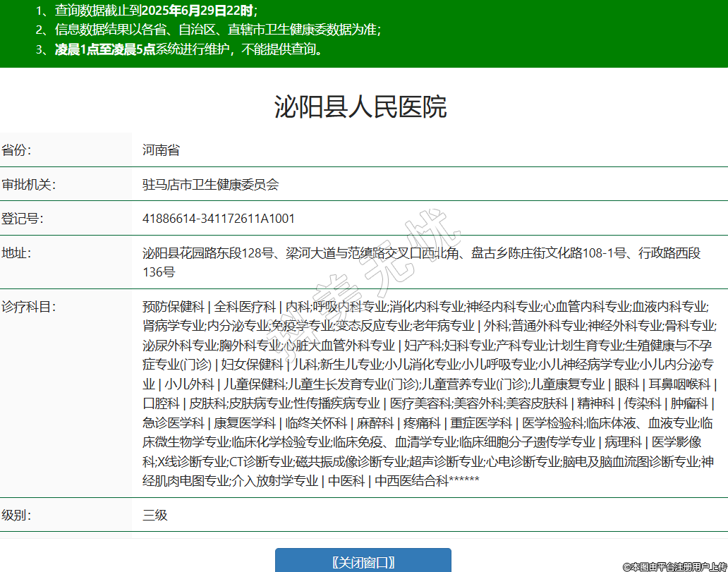Select the 审批机关 field label
This screenshot has width=728, height=572.
[29, 185]
